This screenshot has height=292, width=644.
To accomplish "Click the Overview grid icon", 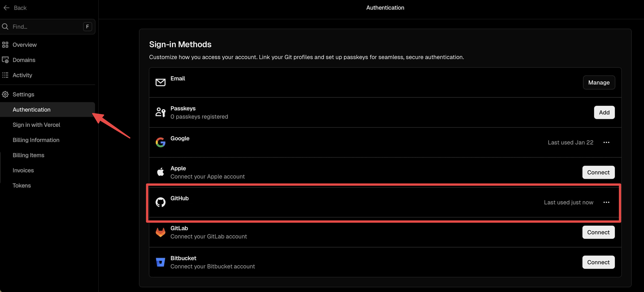I will (x=5, y=45).
